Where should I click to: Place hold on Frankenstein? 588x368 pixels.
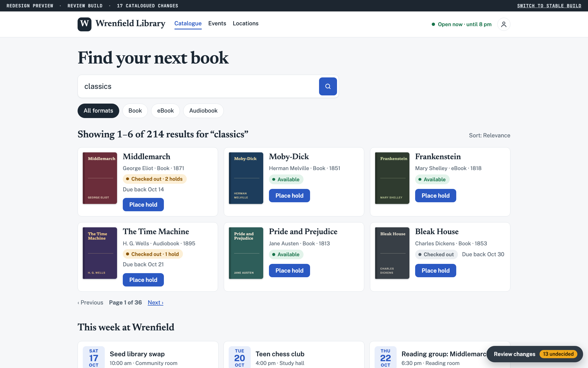click(x=436, y=196)
